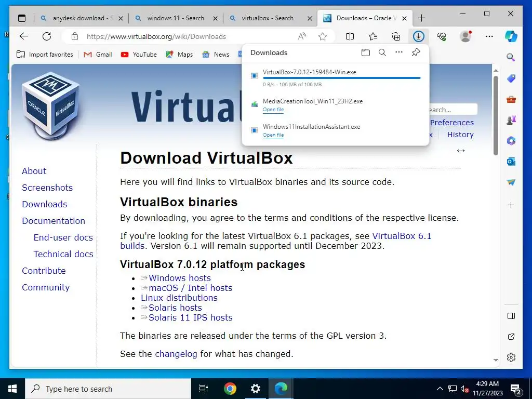Open the sidebar Search icon

[511, 57]
